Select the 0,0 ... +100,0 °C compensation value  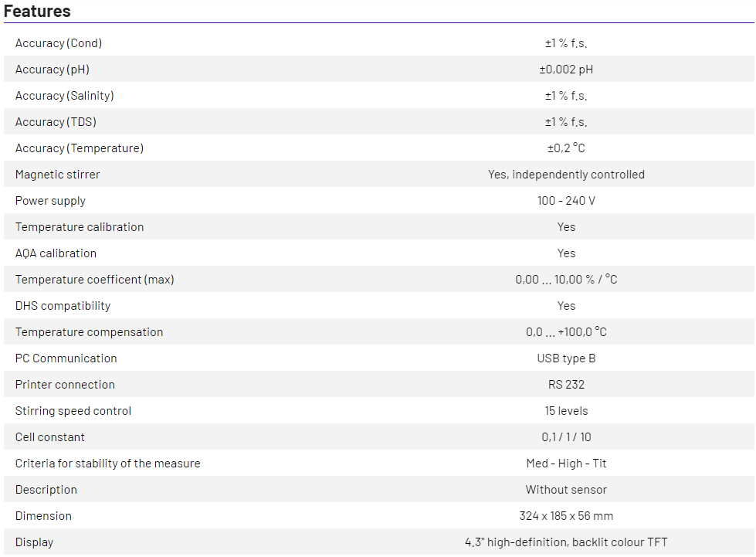pos(566,332)
